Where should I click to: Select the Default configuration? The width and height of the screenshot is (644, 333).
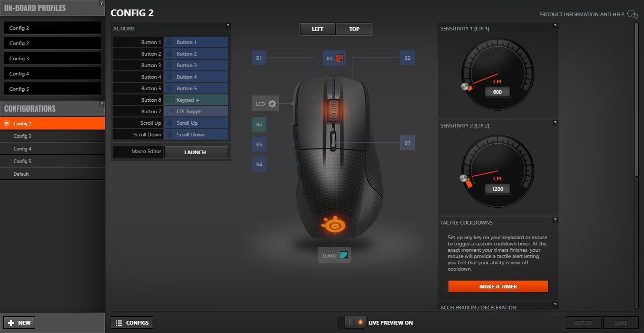pos(52,174)
